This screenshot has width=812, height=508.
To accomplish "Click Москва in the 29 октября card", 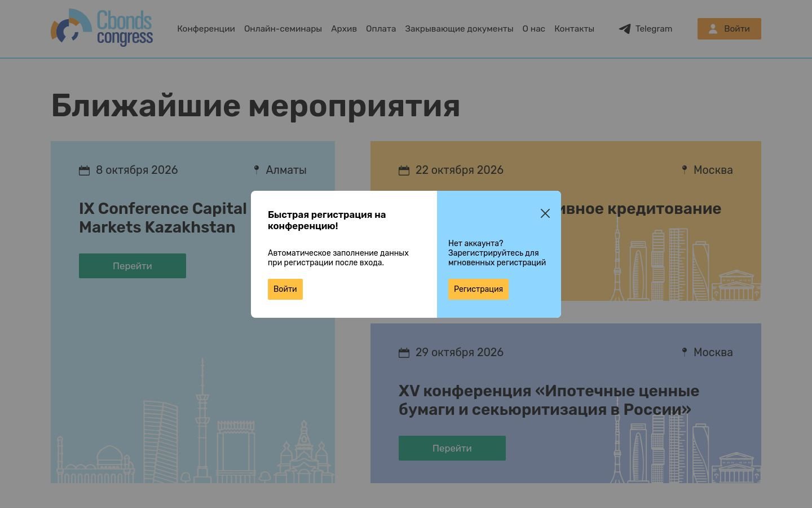I will click(x=713, y=352).
